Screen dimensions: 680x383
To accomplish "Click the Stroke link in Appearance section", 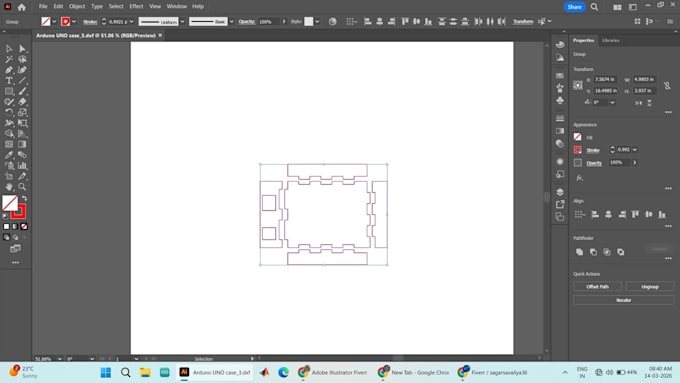I will click(x=593, y=150).
